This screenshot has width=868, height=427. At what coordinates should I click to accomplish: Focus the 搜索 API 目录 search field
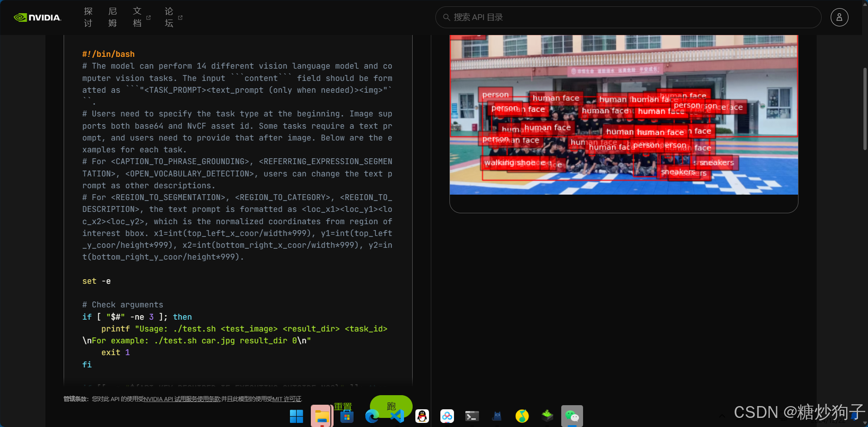[x=628, y=17]
